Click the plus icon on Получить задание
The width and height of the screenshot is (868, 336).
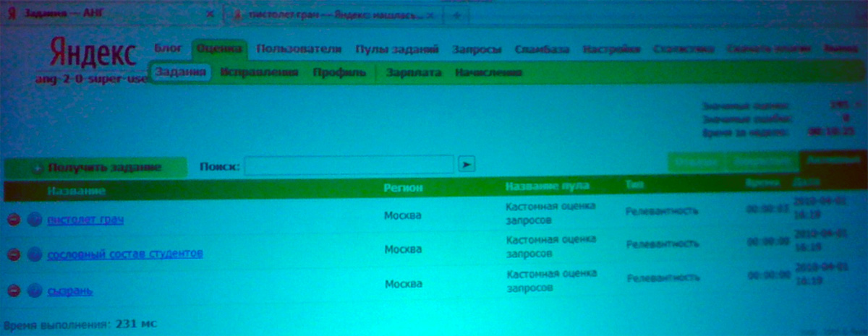point(37,168)
